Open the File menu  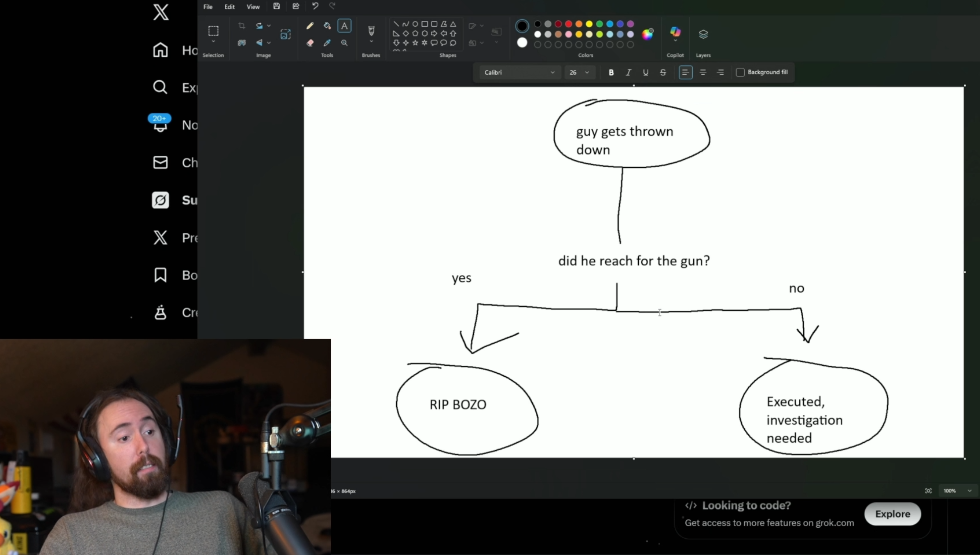point(208,6)
